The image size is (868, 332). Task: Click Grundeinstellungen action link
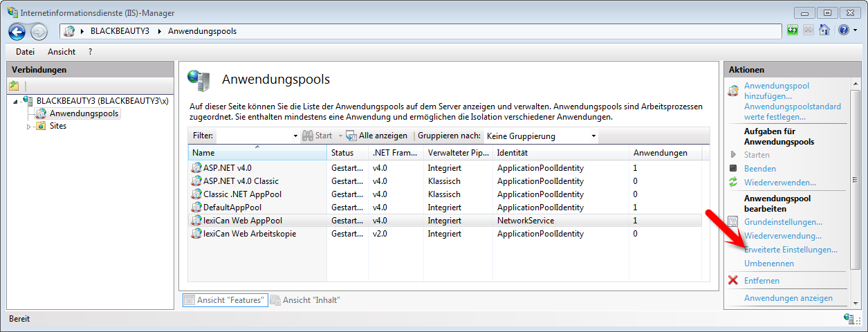783,222
